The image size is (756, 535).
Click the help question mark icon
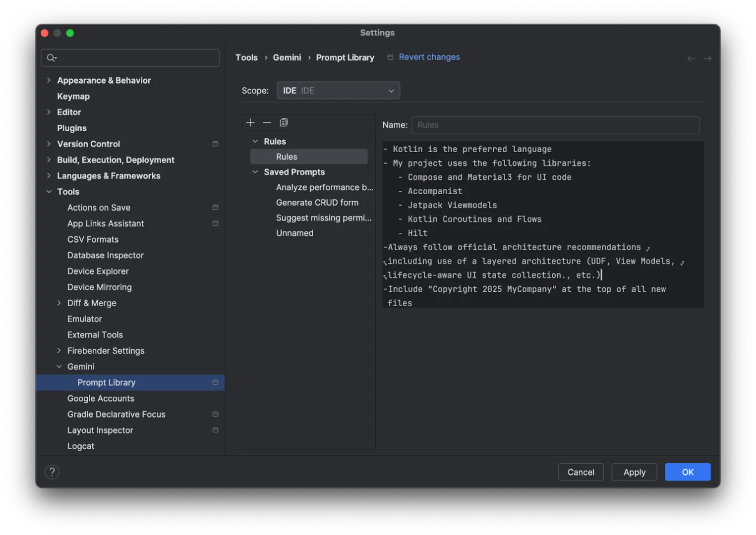[52, 472]
